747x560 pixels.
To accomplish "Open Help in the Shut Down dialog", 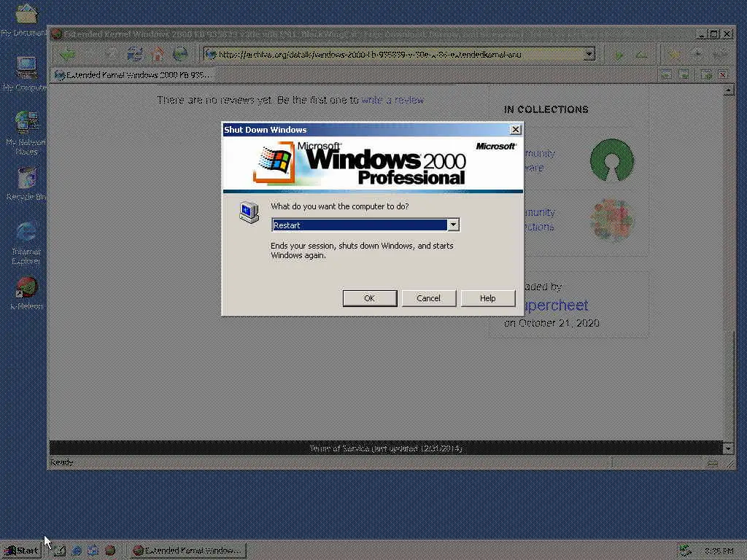I will [x=488, y=298].
